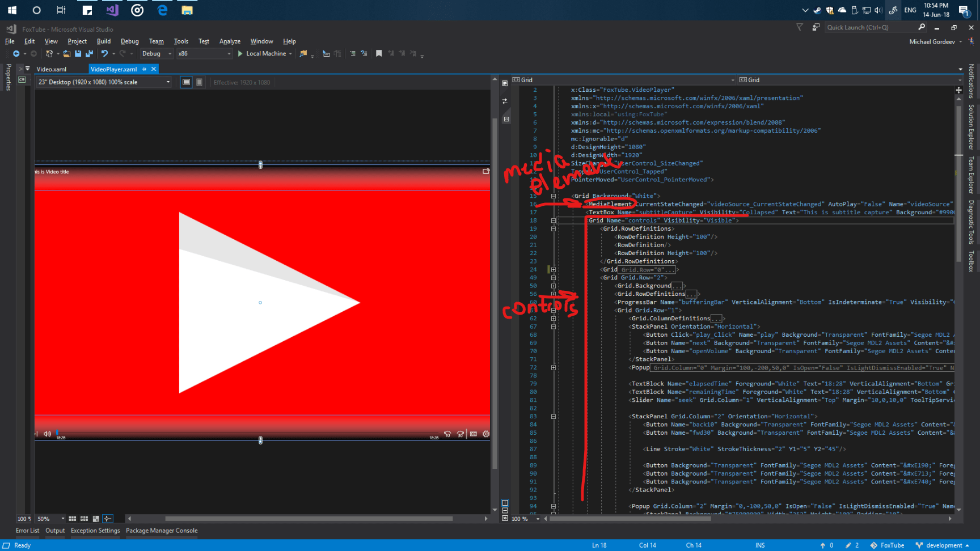Open the Package Manager Console tab
This screenshot has width=980, height=551.
pos(162,531)
